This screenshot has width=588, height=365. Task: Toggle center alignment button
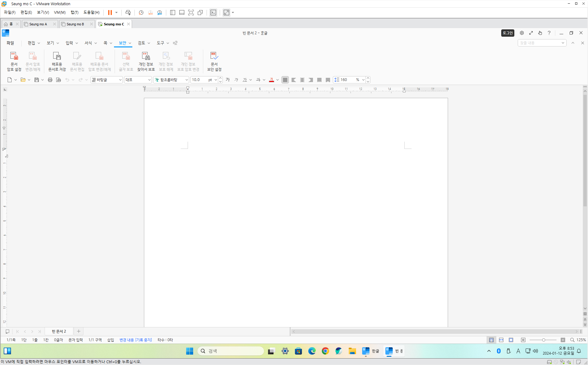(302, 80)
